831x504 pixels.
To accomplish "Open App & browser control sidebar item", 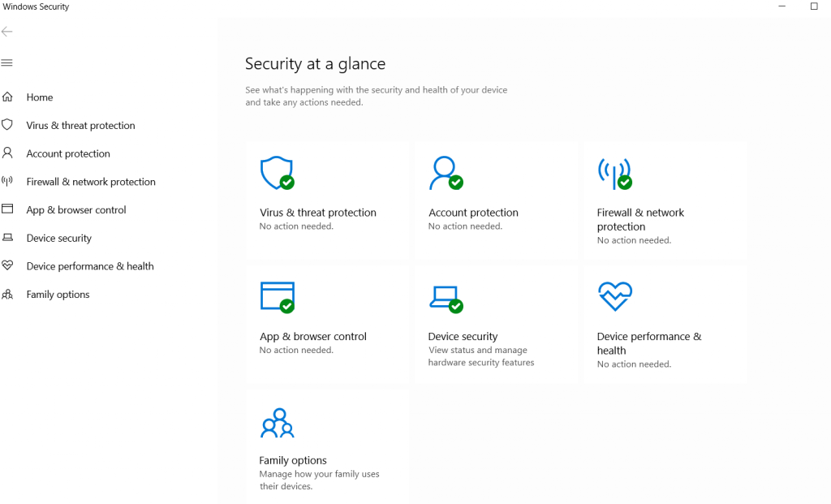I will [76, 210].
